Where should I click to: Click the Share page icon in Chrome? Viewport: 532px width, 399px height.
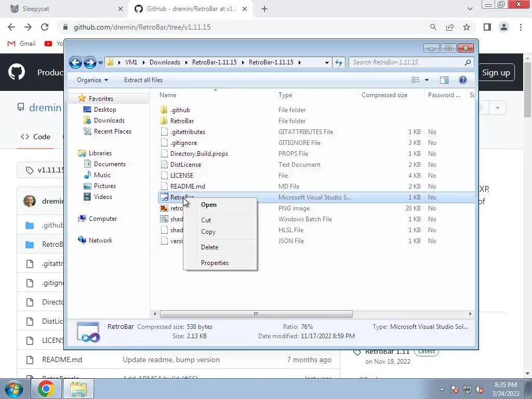pos(450,27)
